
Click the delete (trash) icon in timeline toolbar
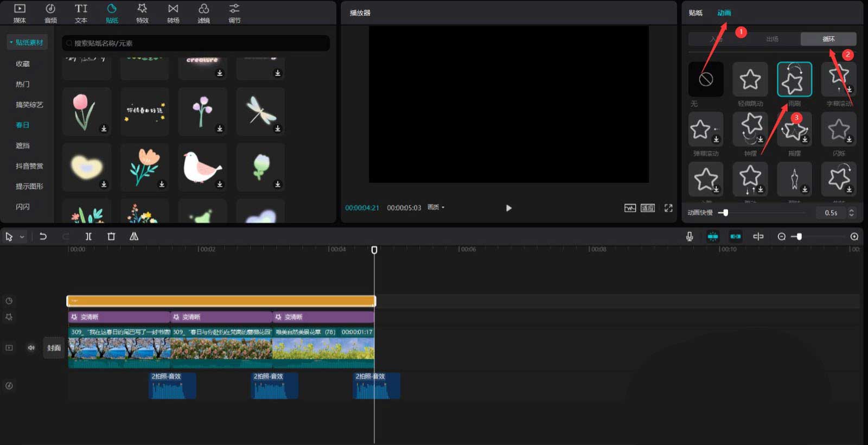[x=111, y=237]
